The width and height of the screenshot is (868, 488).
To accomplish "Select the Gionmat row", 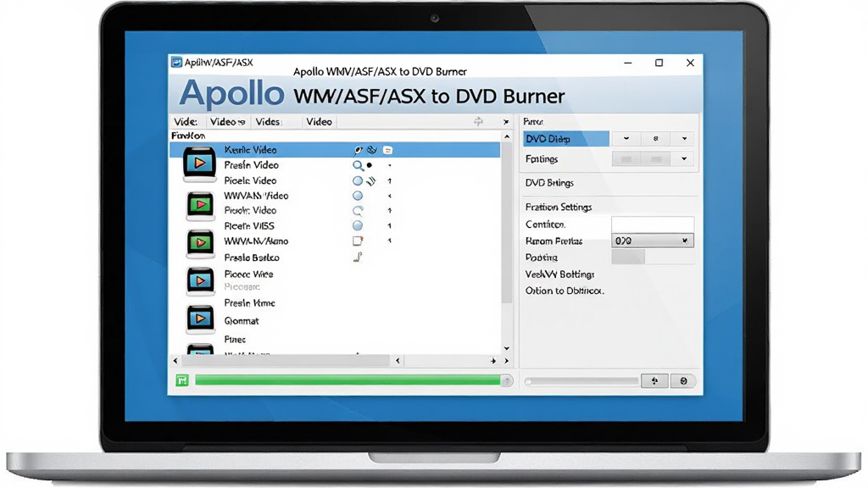I will pos(335,321).
